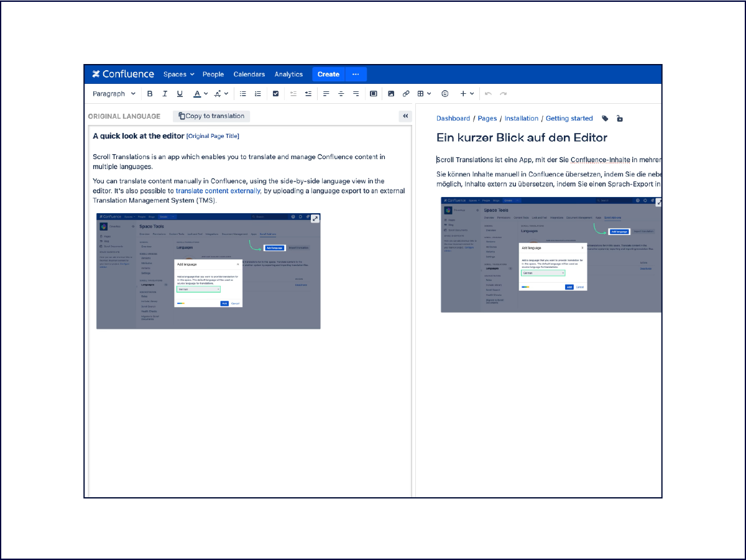
Task: Insert an emoticon
Action: [x=444, y=94]
